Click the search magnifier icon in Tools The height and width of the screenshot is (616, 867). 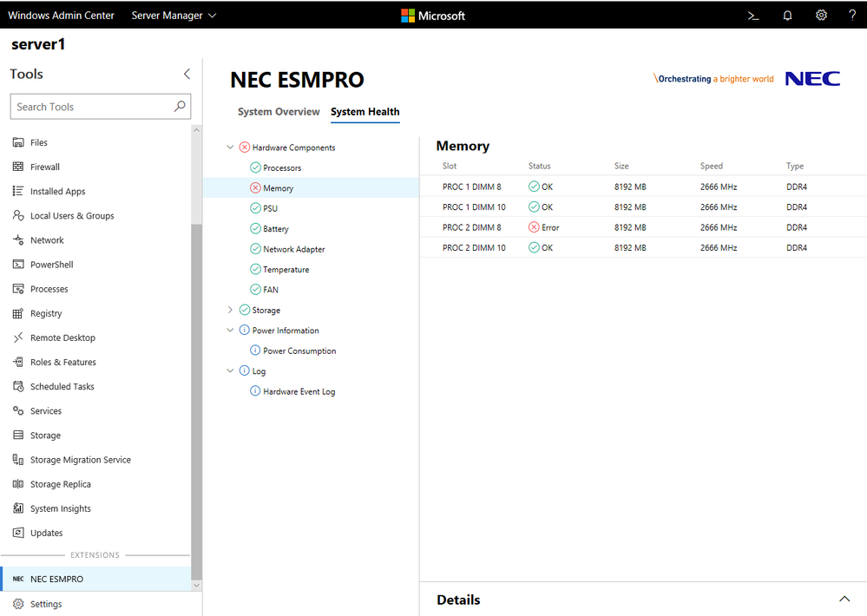180,106
